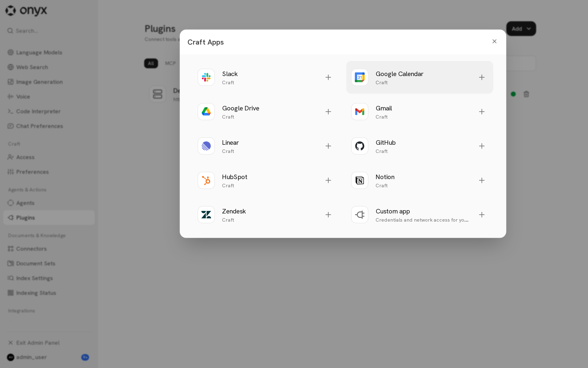
Task: Add Linear with its plus icon
Action: [x=328, y=146]
